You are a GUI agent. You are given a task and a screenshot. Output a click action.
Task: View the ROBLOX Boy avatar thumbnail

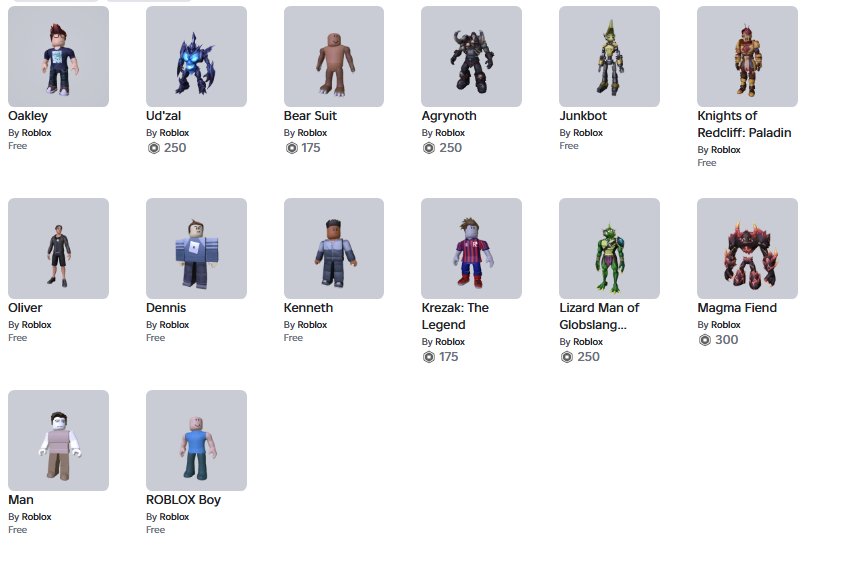point(196,440)
